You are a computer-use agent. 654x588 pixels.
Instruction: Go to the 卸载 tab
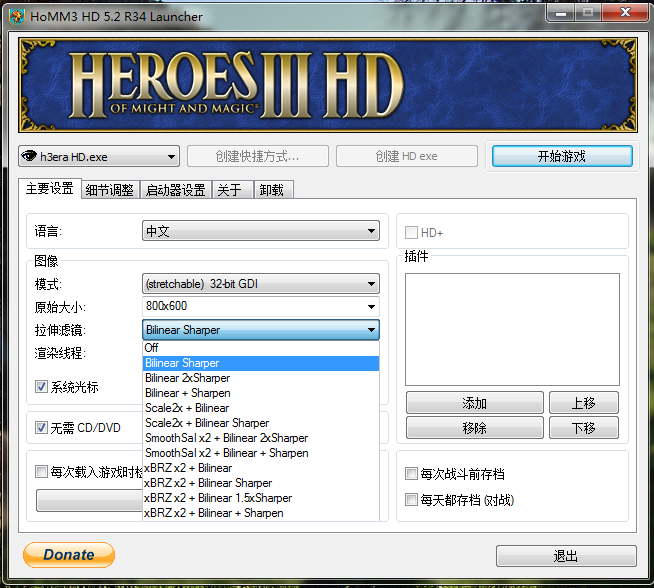(271, 190)
